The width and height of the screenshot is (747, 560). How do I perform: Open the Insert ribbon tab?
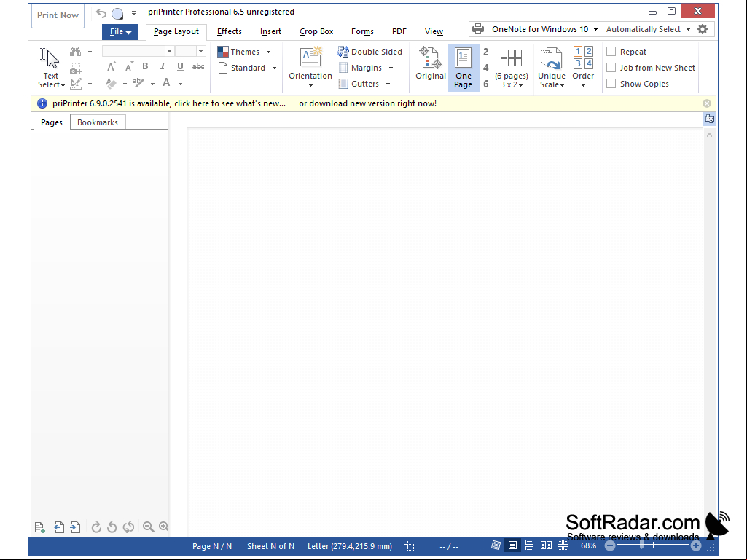click(270, 31)
